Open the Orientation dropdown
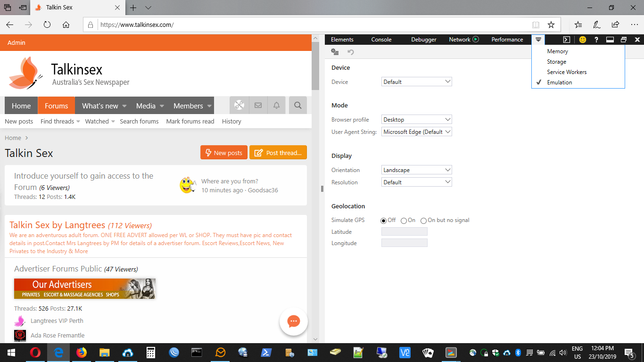This screenshot has width=644, height=362. [x=416, y=170]
